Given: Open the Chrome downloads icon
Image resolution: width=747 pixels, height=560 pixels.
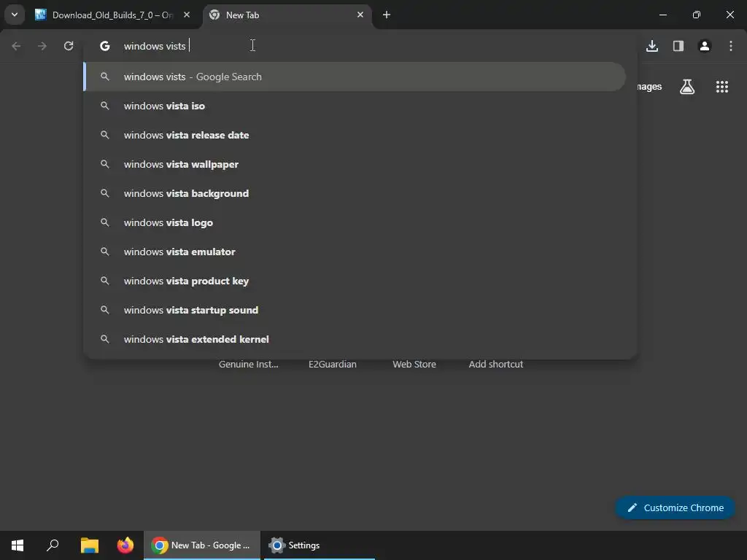Looking at the screenshot, I should [652, 46].
